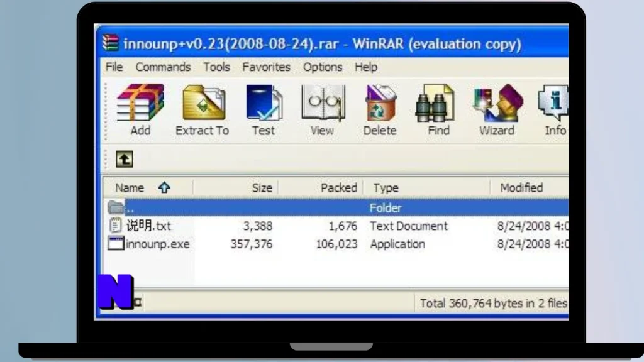Click packed value 106,023

337,244
